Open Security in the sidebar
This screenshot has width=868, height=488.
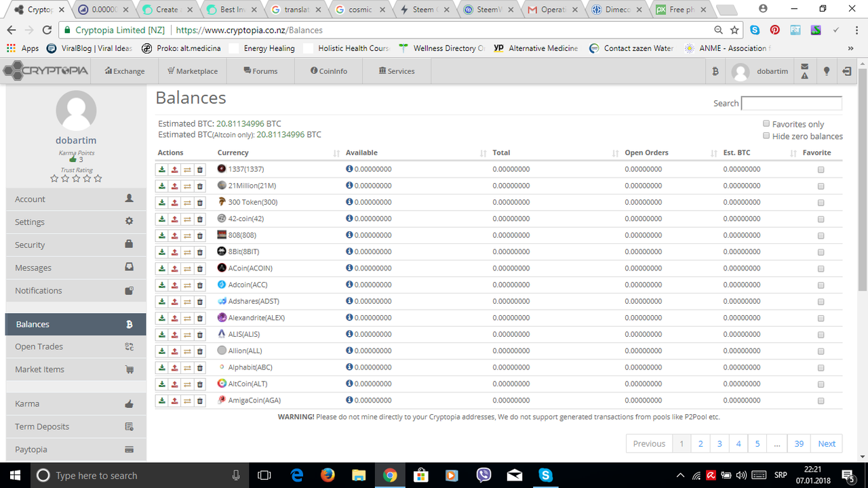coord(75,245)
